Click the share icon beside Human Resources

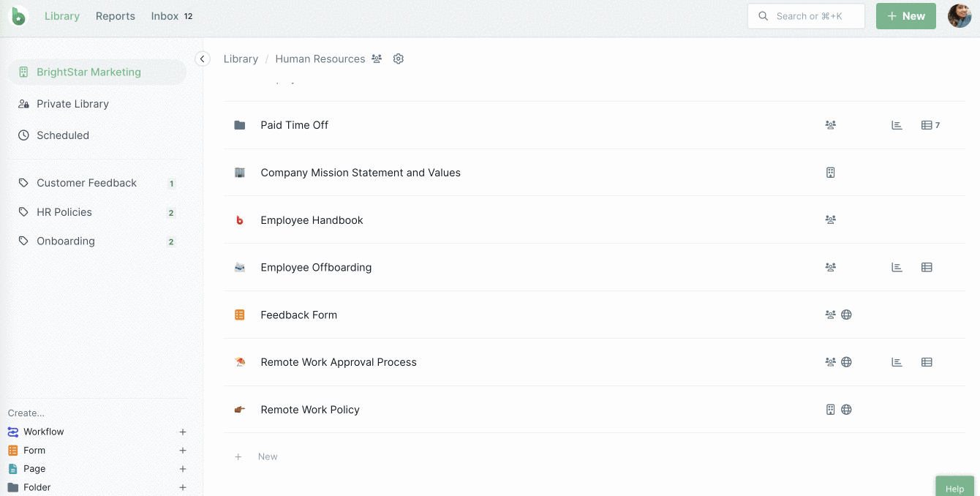(x=377, y=59)
